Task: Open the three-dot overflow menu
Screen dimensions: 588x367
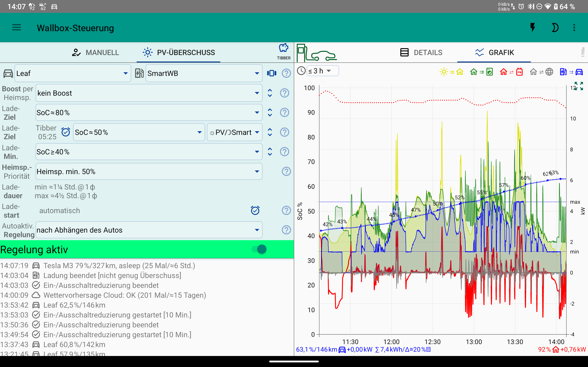Action: 574,28
